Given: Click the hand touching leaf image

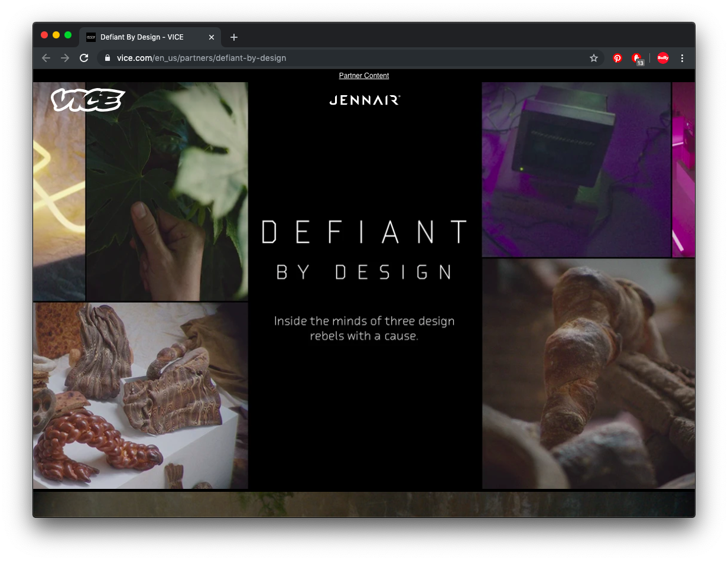Looking at the screenshot, I should [167, 192].
